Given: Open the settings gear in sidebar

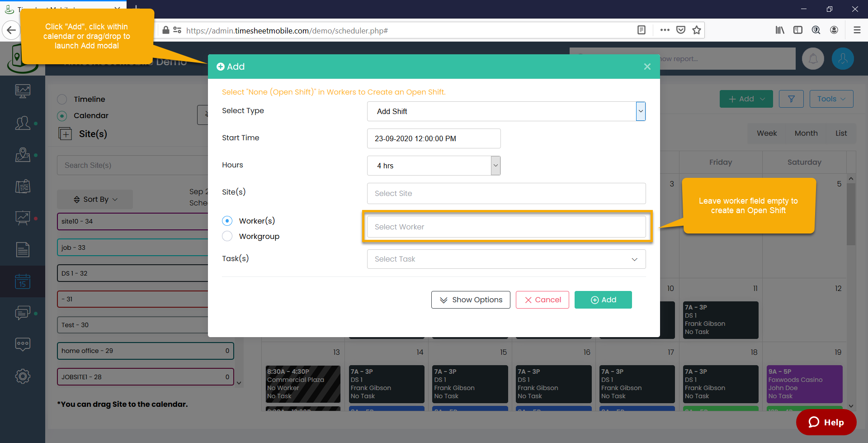Looking at the screenshot, I should [x=22, y=376].
